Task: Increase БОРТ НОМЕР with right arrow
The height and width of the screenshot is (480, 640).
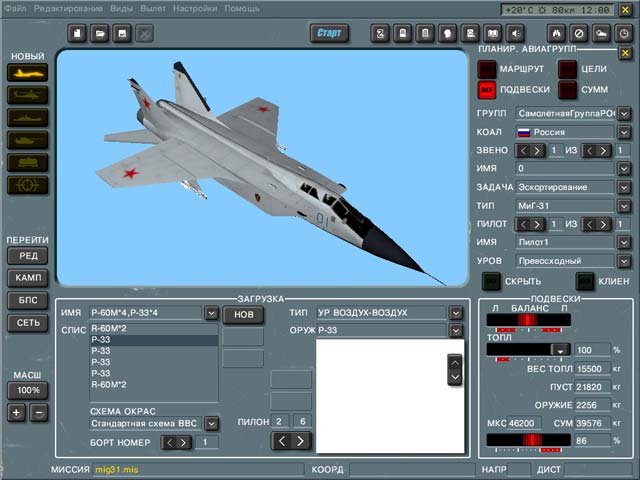Action: pyautogui.click(x=184, y=442)
